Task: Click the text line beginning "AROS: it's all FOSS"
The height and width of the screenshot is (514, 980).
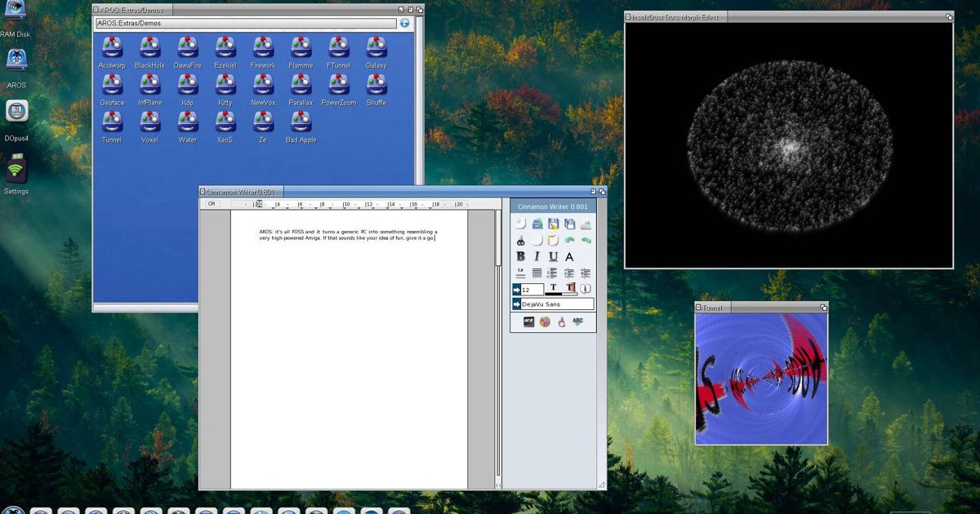Action: pyautogui.click(x=348, y=232)
